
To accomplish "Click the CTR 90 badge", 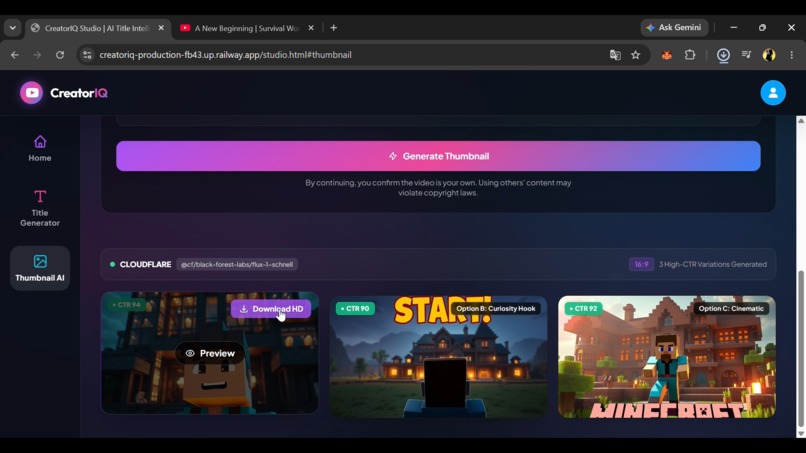I will coord(355,309).
